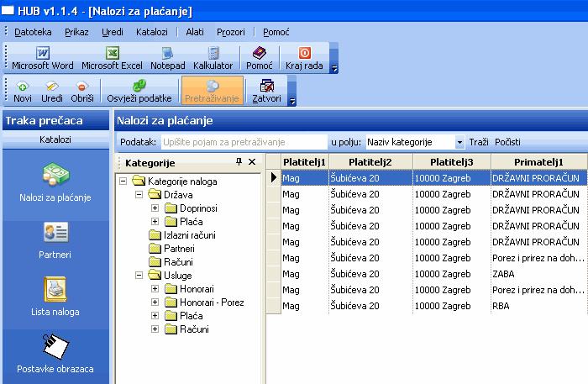The image size is (588, 384).
Task: Click Kraj rada exit icon
Action: click(304, 58)
